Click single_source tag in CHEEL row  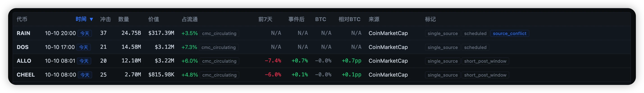[443, 75]
